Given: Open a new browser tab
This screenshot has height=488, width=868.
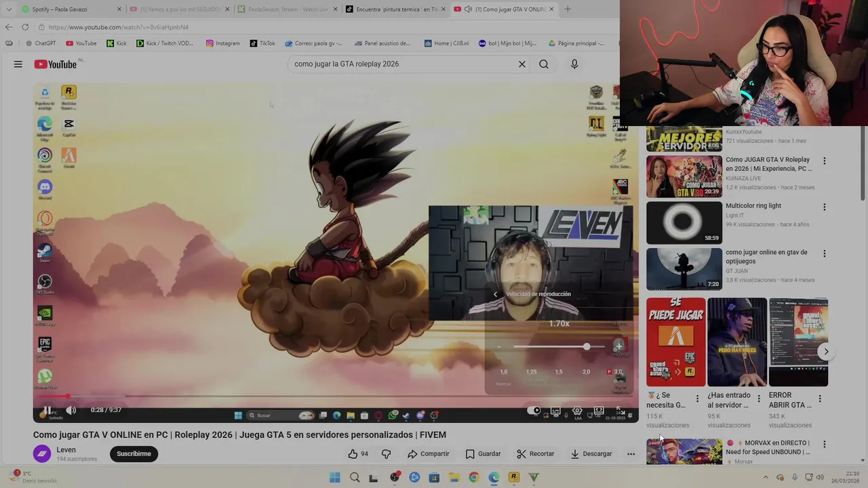Looking at the screenshot, I should click(x=568, y=9).
